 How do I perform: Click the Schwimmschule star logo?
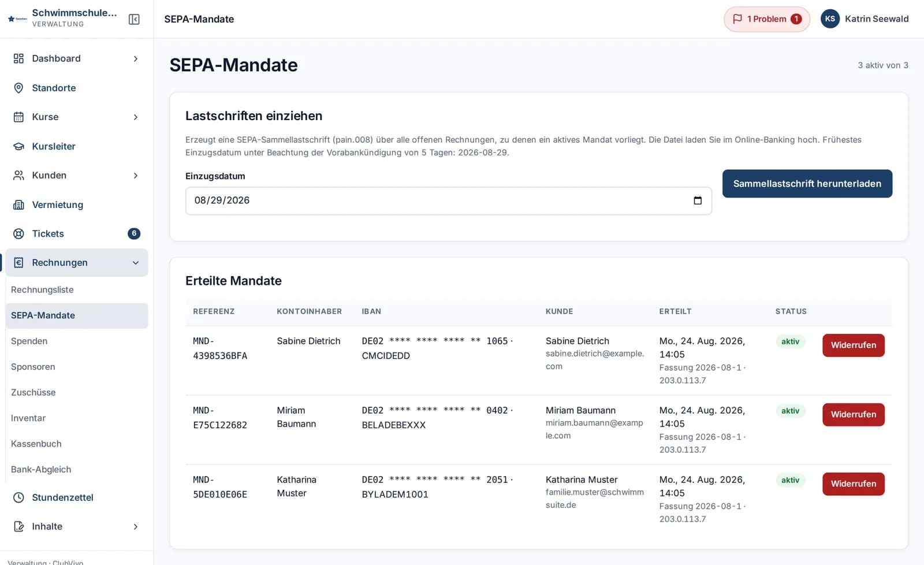click(x=17, y=19)
